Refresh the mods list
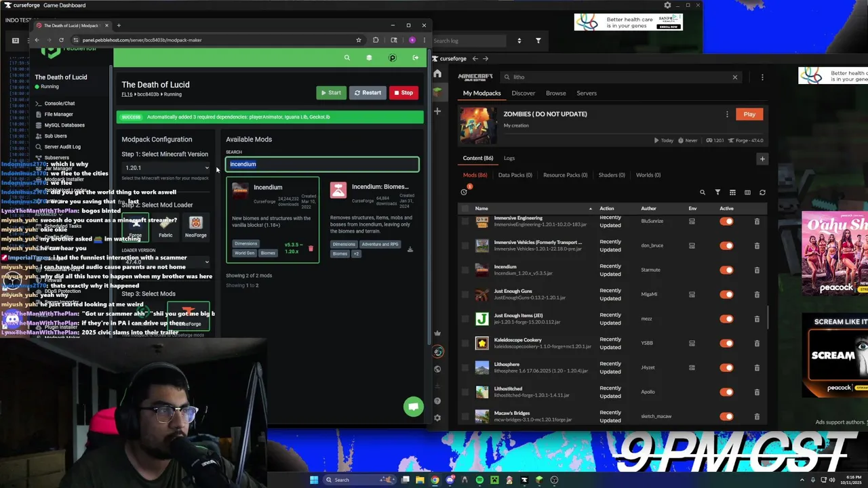 coord(762,192)
